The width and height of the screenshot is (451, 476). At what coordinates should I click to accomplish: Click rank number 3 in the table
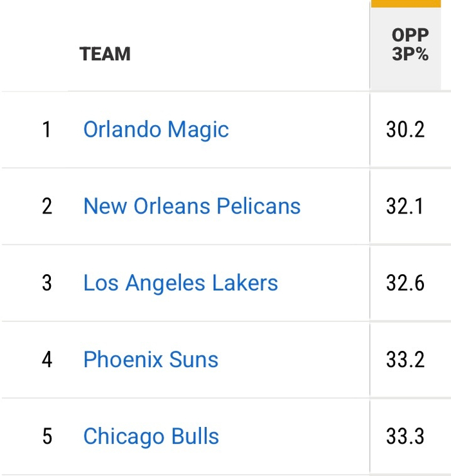coord(46,283)
